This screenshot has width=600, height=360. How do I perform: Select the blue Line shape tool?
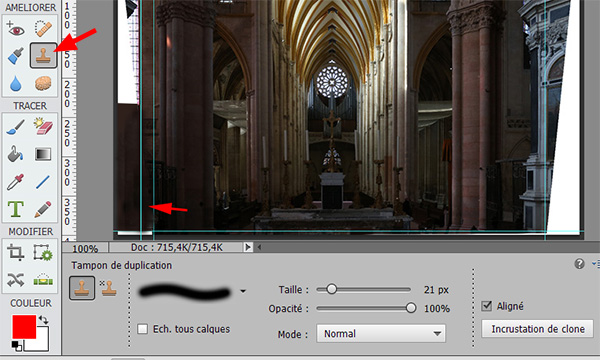(43, 182)
